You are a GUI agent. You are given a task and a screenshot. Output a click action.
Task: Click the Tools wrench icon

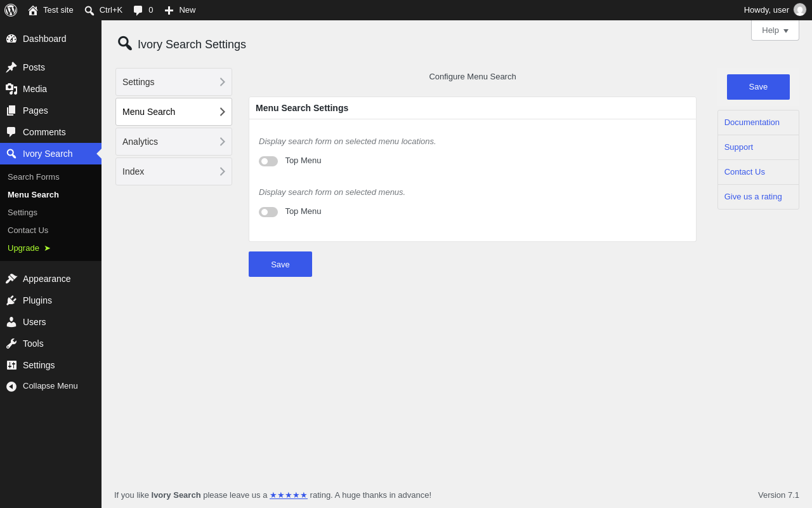[11, 344]
